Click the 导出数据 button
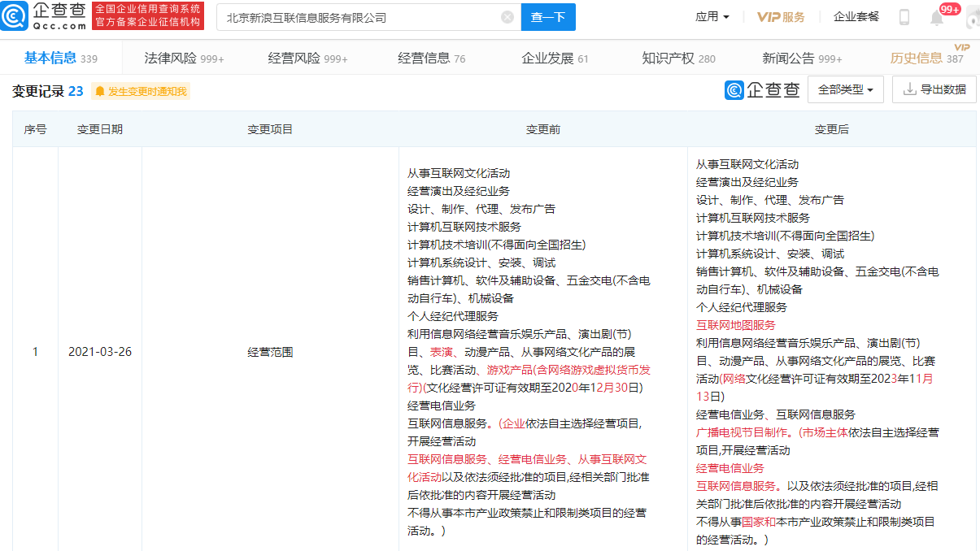 (x=934, y=89)
